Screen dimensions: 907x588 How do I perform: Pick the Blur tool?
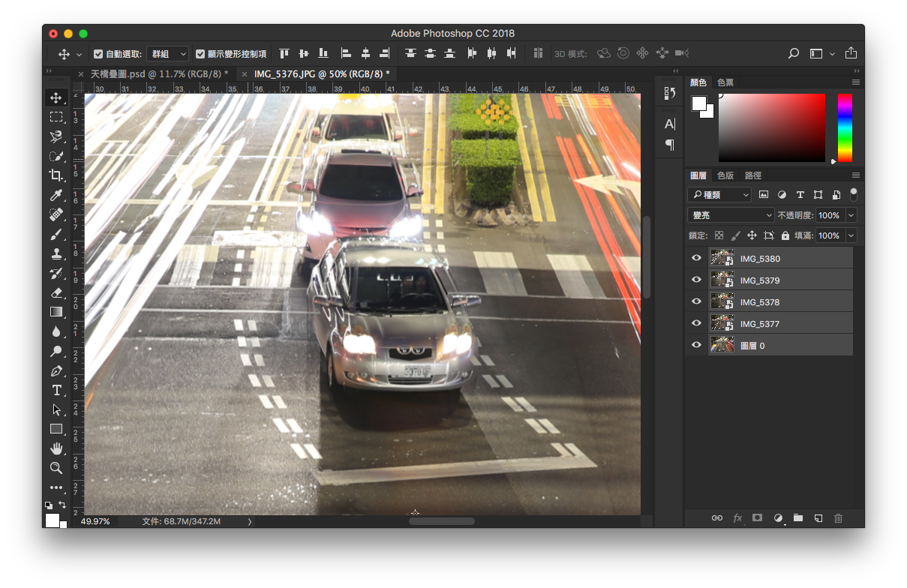(x=56, y=331)
